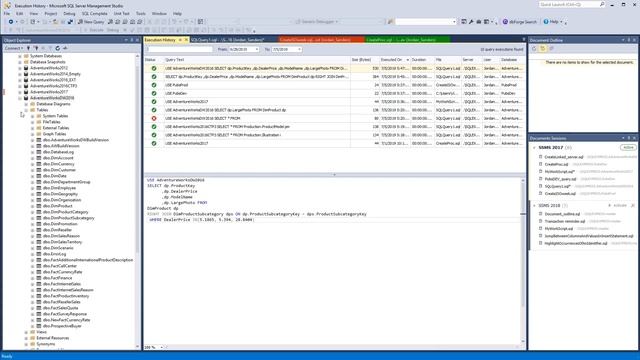This screenshot has width=640, height=360.
Task: Switch to the red CreateDOweek.sql tab
Action: [x=321, y=40]
